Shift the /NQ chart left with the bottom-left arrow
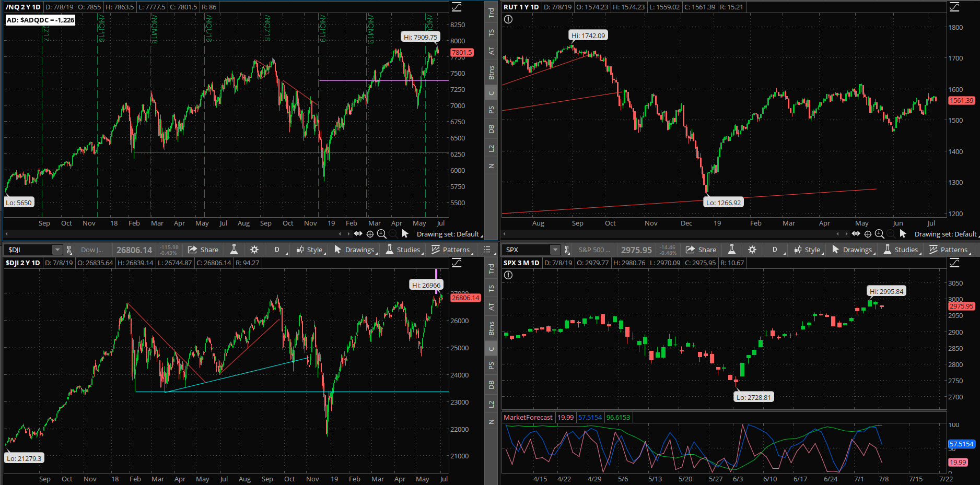This screenshot has height=485, width=980. coord(7,234)
